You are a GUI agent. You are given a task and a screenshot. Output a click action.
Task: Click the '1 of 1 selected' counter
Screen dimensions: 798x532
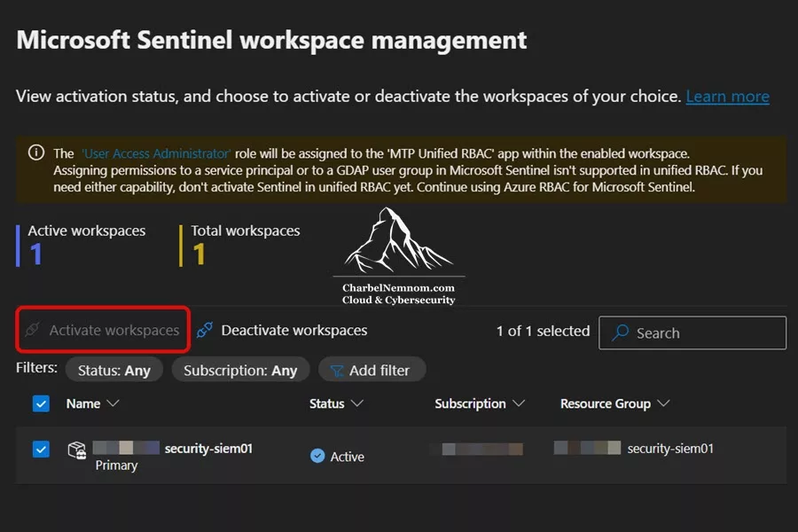coord(543,332)
